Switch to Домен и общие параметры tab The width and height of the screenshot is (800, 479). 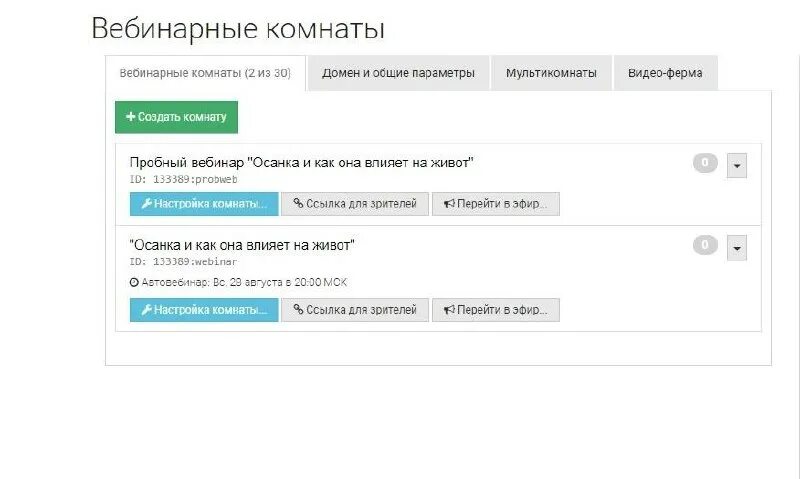[398, 73]
